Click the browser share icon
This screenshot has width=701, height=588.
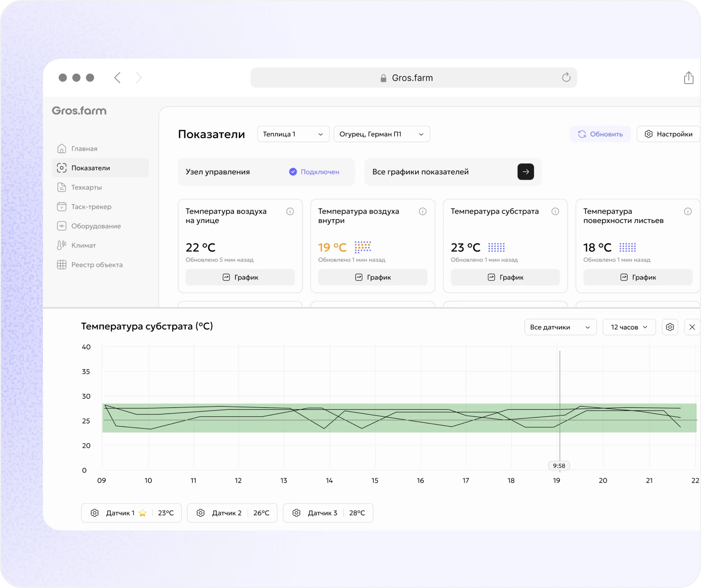tap(688, 78)
